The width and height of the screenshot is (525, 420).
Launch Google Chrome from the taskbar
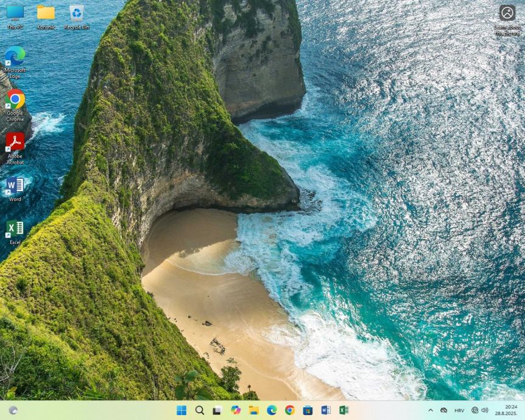(290, 410)
